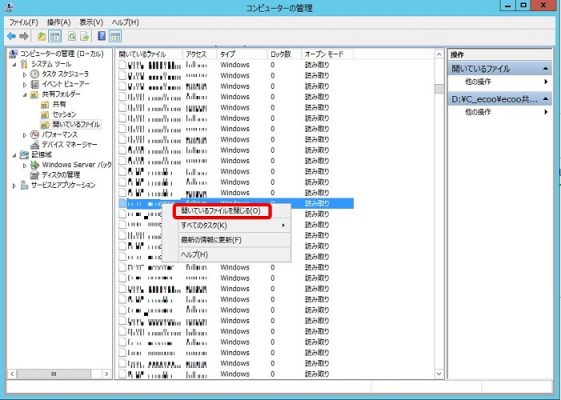The width and height of the screenshot is (561, 400).
Task: Click the tree pane horizontal scrollbar thumb
Action: tap(54, 374)
